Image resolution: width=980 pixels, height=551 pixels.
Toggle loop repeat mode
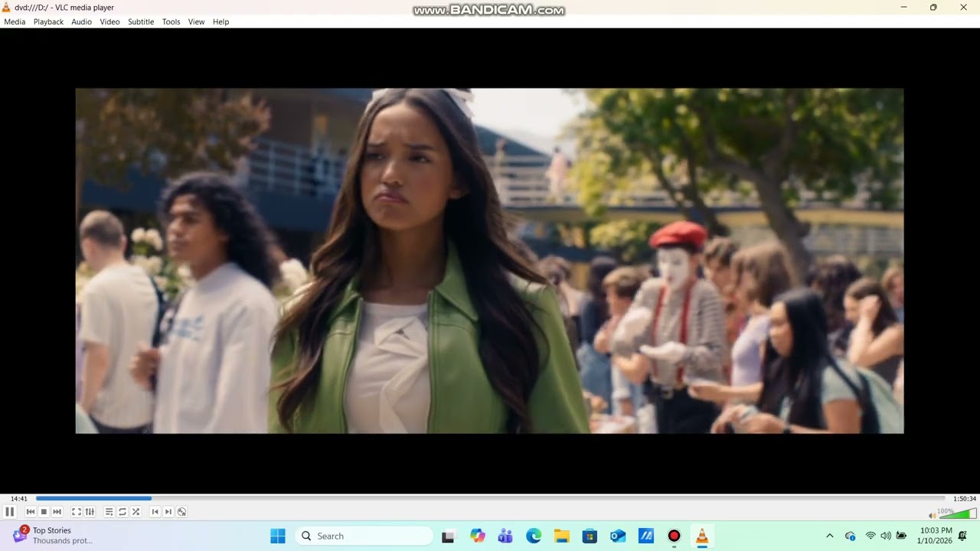[122, 512]
